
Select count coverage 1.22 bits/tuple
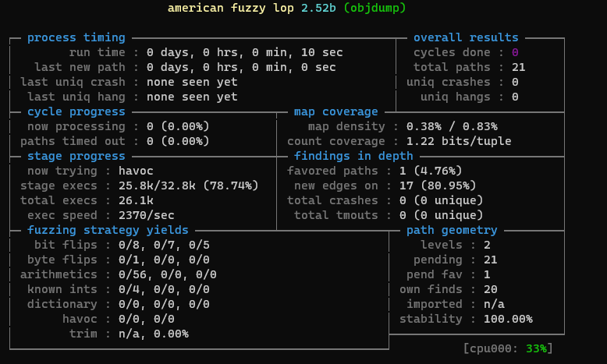pyautogui.click(x=459, y=141)
